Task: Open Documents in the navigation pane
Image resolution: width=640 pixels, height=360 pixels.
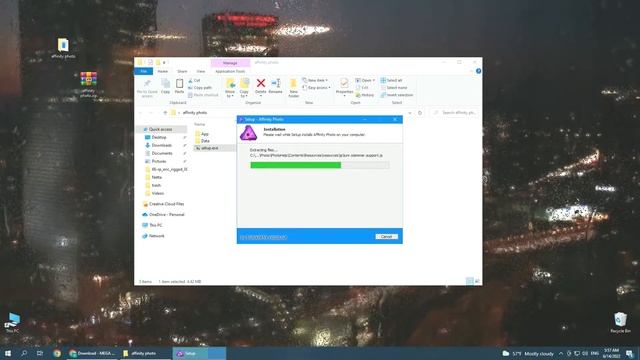Action: pyautogui.click(x=162, y=153)
